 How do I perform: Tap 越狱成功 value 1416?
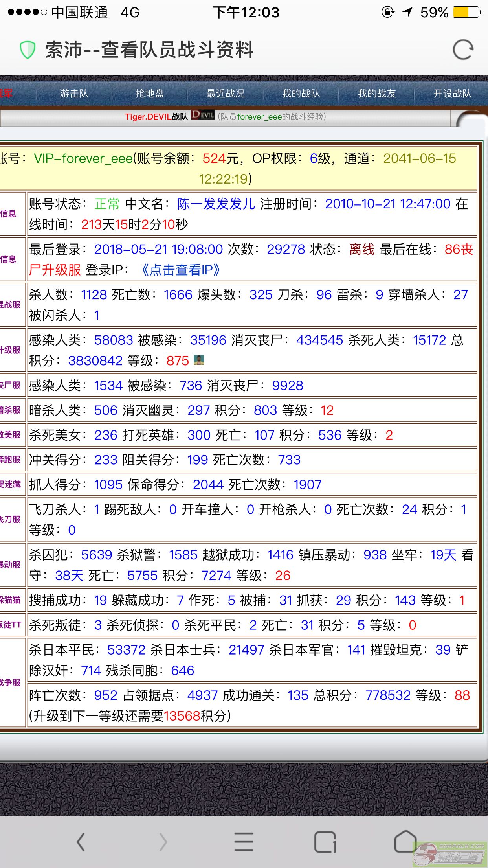(281, 555)
